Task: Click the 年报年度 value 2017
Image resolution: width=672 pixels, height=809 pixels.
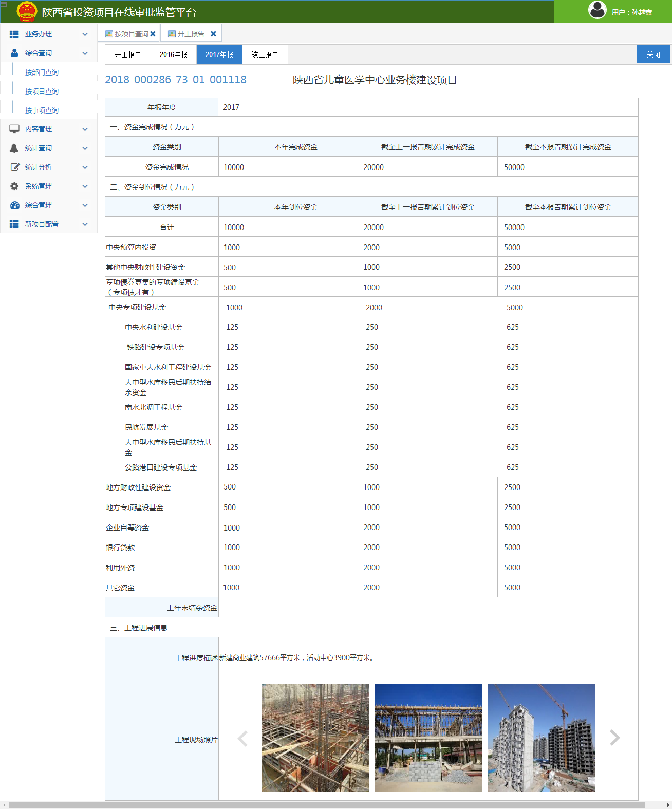Action: click(231, 107)
